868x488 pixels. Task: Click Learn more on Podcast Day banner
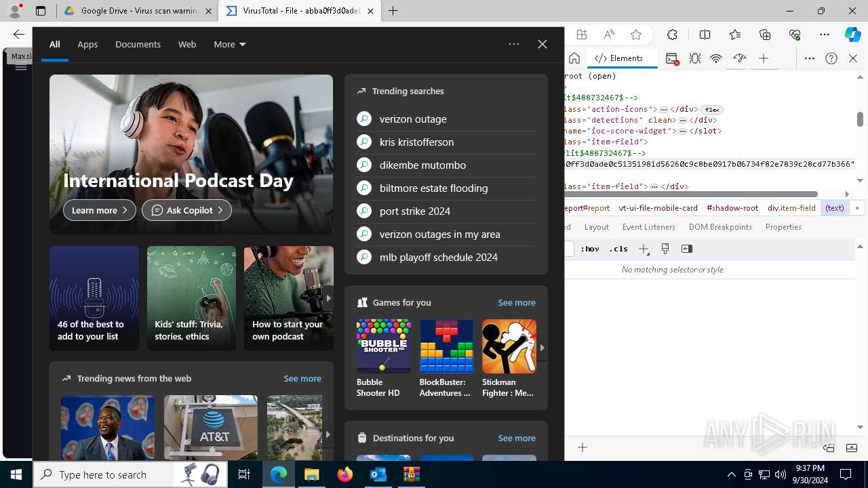pyautogui.click(x=100, y=210)
